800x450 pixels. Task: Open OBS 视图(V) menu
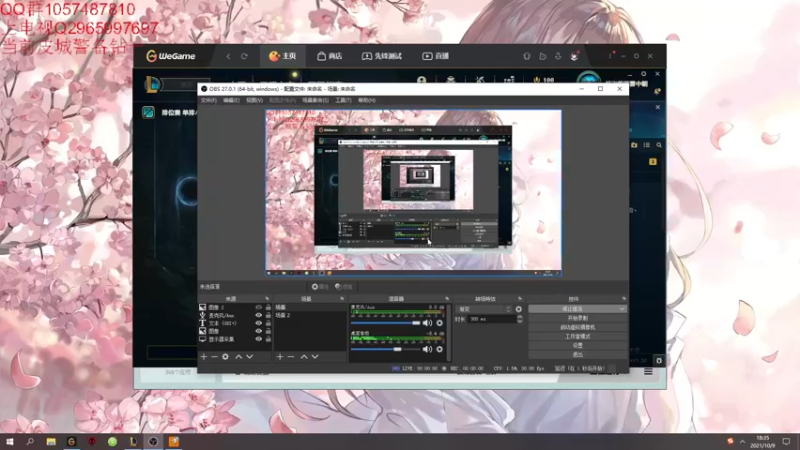click(254, 101)
